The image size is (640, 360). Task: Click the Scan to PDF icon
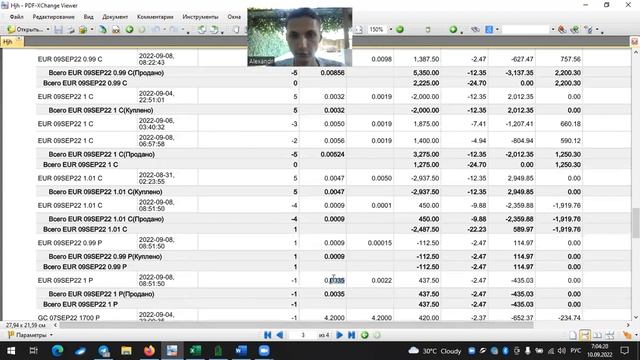point(103,29)
